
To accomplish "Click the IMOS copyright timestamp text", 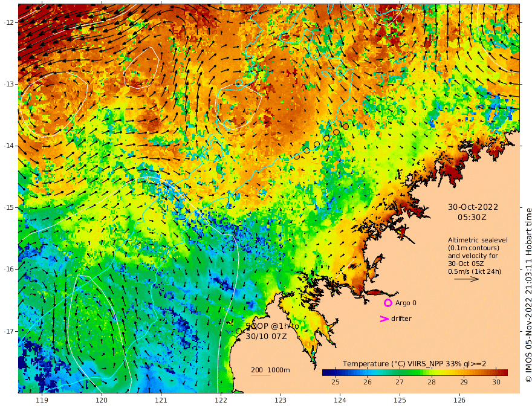I will point(528,296).
